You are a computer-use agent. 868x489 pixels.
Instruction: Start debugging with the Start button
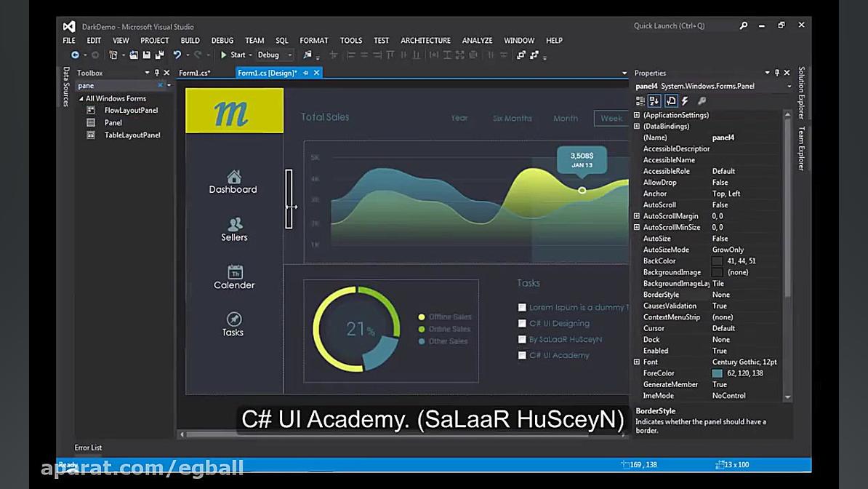[x=233, y=55]
